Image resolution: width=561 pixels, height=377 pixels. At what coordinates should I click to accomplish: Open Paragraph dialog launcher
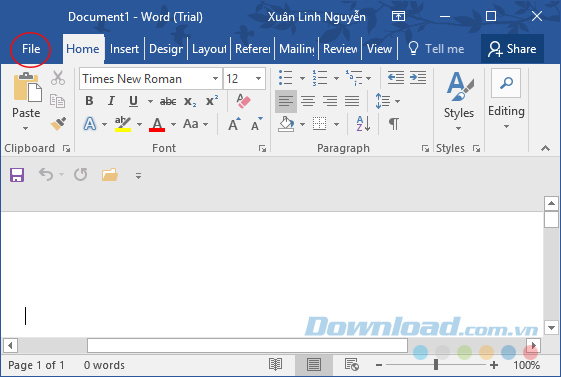[x=425, y=148]
